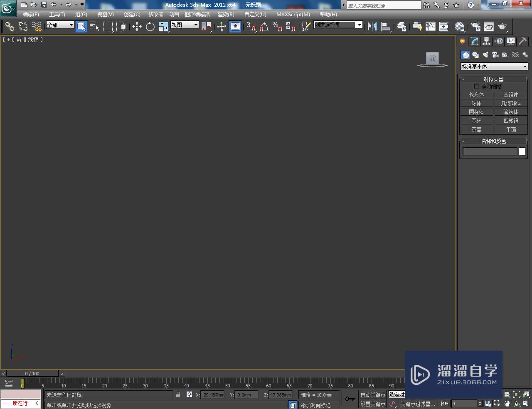The width and height of the screenshot is (532, 409).
Task: Click the object name input field
Action: (x=490, y=151)
